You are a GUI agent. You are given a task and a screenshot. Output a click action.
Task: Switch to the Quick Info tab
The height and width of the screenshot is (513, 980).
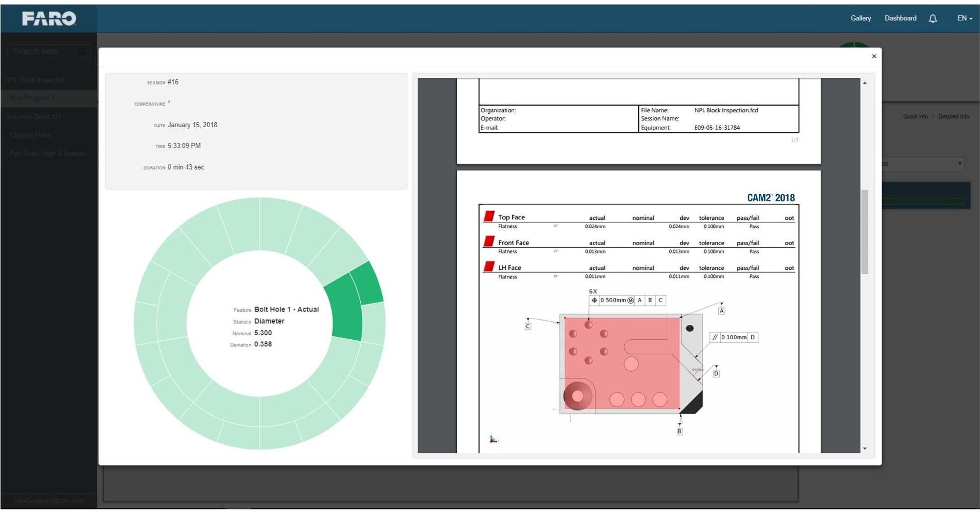(915, 116)
